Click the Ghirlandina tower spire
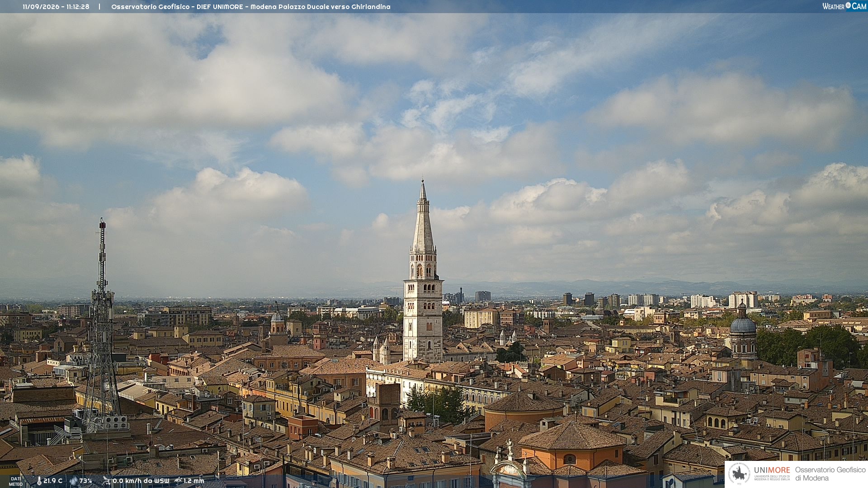The width and height of the screenshot is (868, 488). pos(423,216)
